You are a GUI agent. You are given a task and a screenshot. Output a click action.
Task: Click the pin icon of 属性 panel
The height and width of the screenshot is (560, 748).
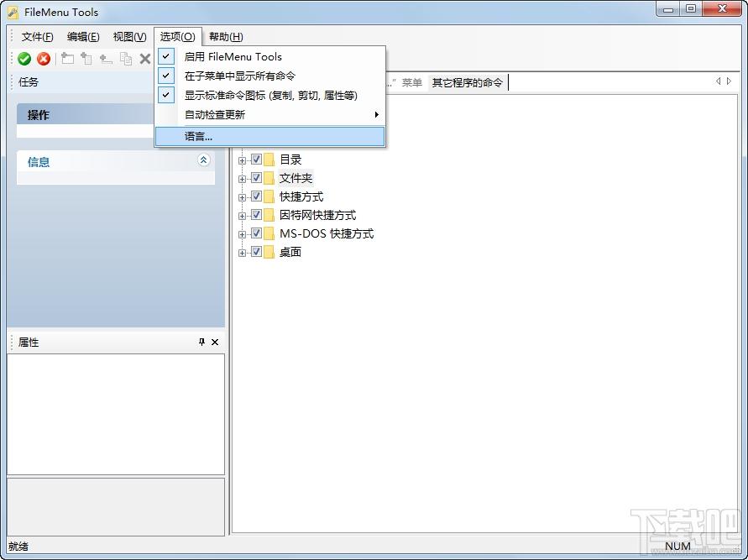[201, 342]
